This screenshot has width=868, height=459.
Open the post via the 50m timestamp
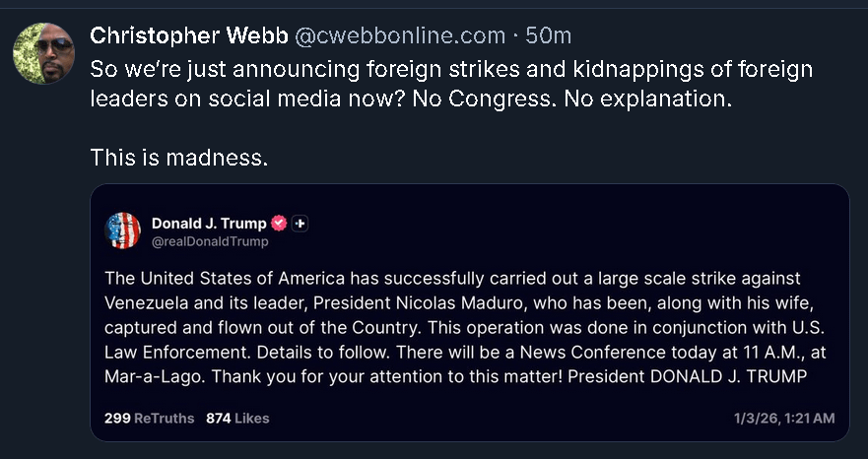click(548, 36)
